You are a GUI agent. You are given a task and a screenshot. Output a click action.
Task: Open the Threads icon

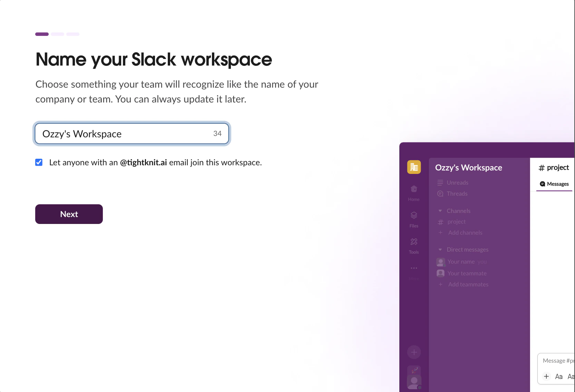(x=440, y=194)
